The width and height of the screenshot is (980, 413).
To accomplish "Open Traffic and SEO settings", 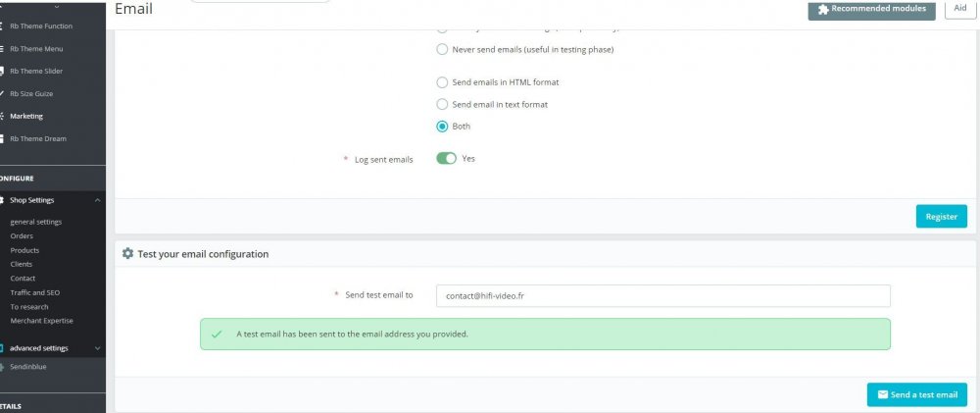I will [x=35, y=292].
